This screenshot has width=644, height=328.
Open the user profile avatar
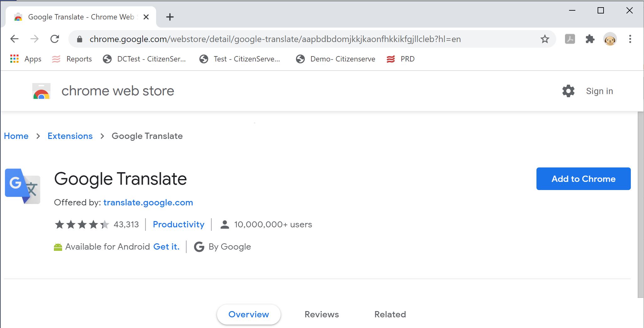[610, 39]
